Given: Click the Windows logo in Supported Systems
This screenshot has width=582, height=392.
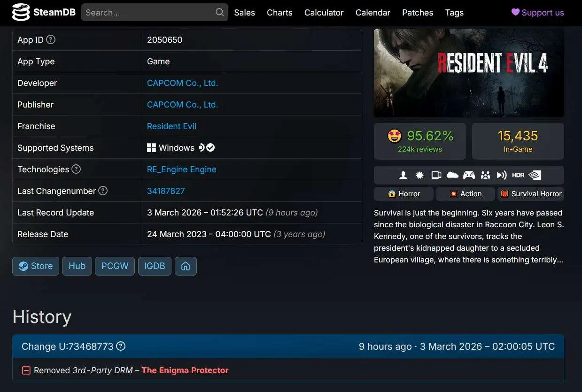Looking at the screenshot, I should point(151,148).
